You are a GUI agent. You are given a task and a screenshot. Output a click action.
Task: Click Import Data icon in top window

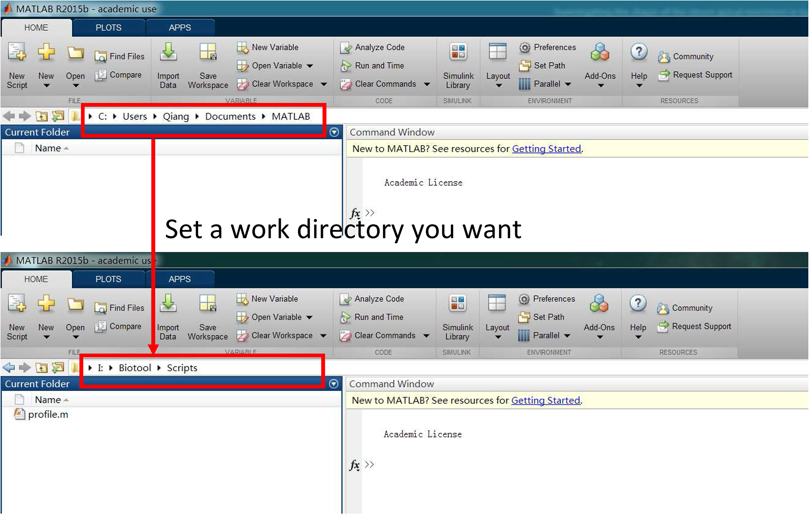(x=168, y=52)
